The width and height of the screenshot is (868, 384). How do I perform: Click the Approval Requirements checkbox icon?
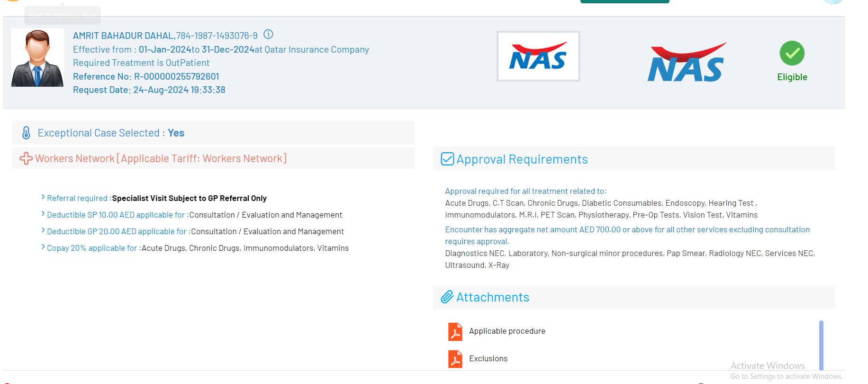[x=447, y=159]
